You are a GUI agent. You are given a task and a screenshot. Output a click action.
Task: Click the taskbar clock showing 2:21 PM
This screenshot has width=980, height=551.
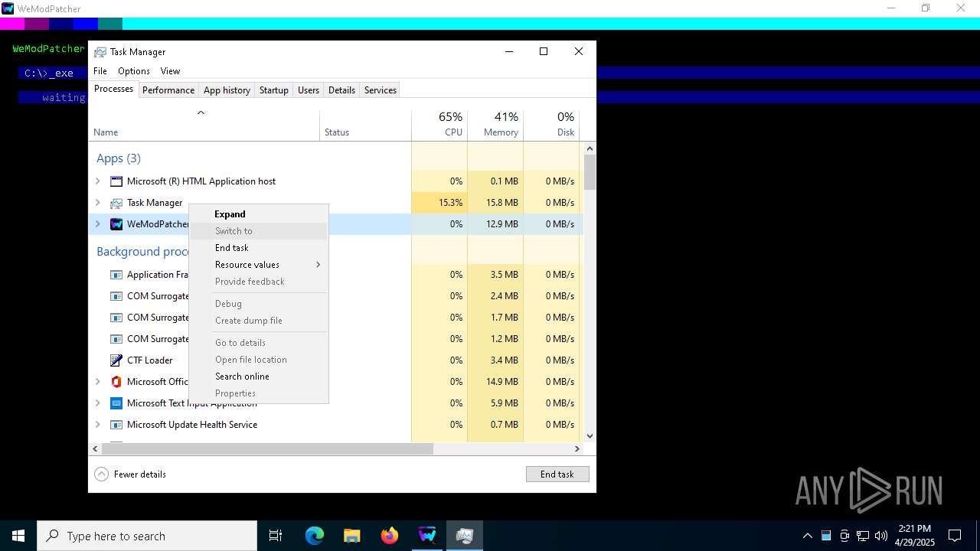(915, 536)
